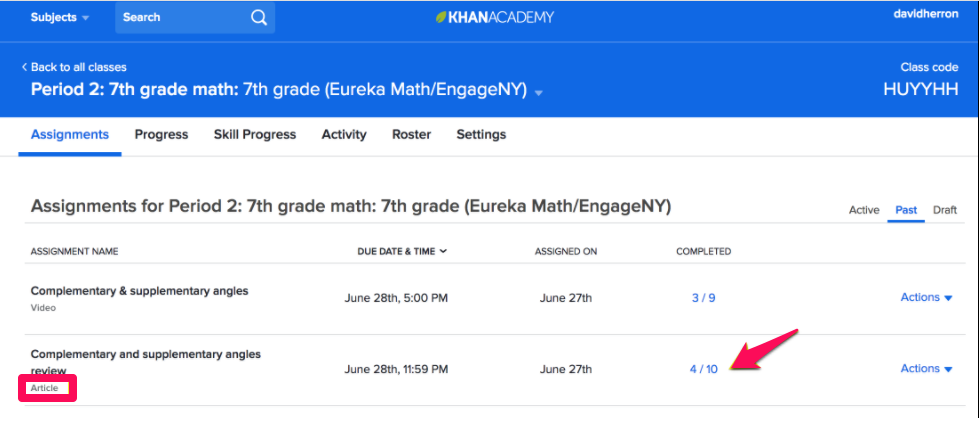Screen dimensions: 980x423
Task: Sort by Due Date & Time column
Action: click(x=402, y=251)
